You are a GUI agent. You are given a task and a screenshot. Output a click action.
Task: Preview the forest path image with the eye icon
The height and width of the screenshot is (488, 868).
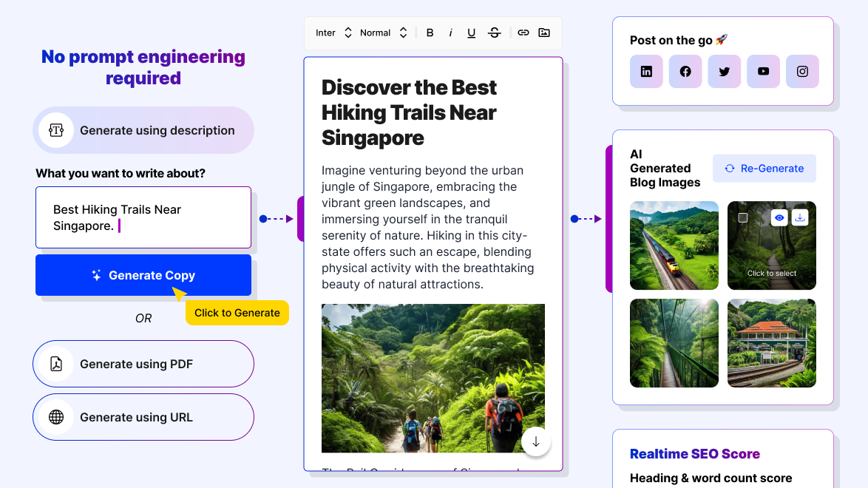[x=779, y=217]
